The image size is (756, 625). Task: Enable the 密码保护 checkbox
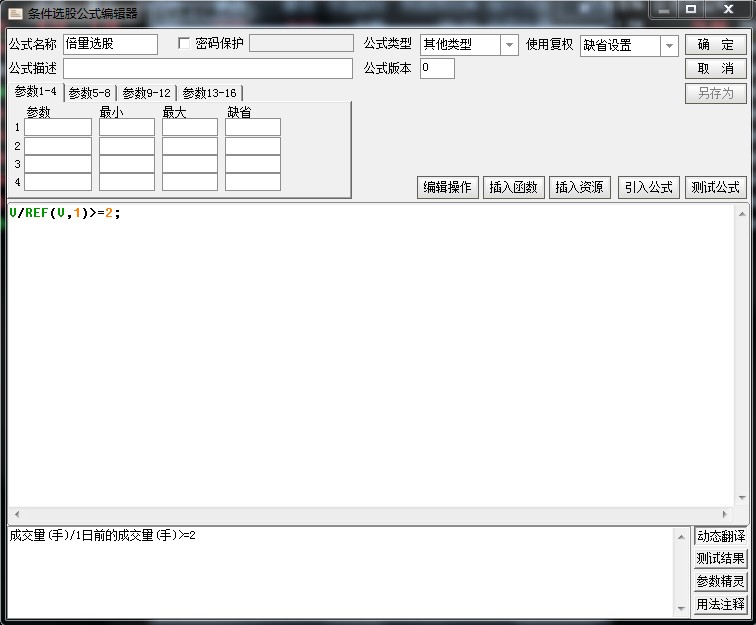184,43
